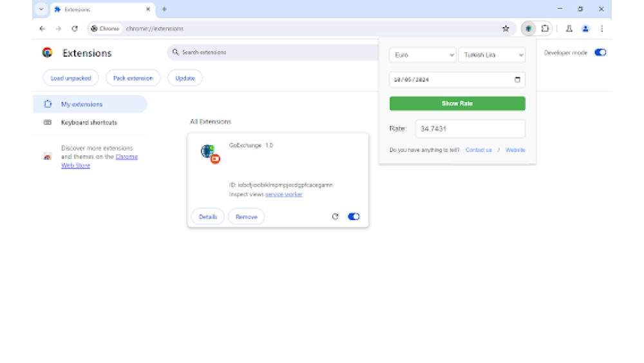The height and width of the screenshot is (363, 644).
Task: Reload the page with refresh icon
Action: (75, 29)
